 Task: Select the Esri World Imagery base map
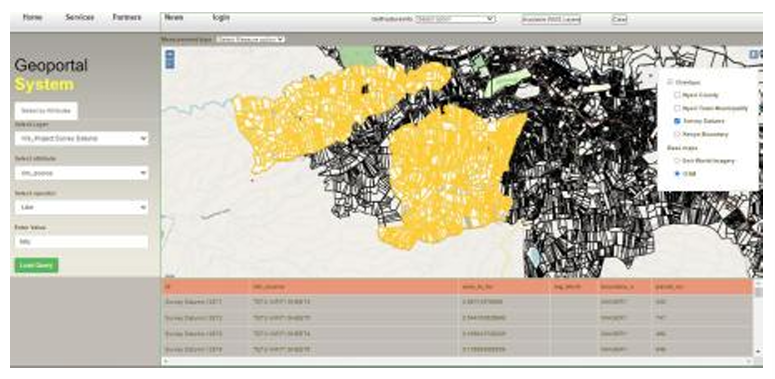(677, 161)
